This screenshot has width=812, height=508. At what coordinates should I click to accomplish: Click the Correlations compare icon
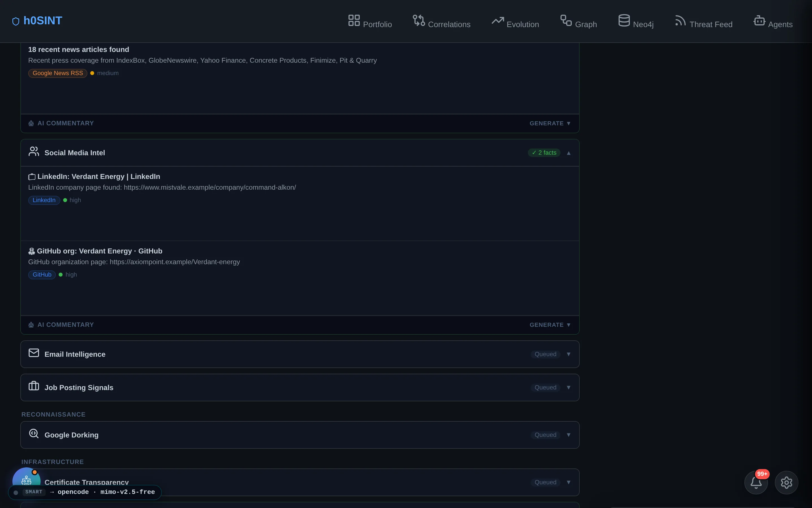(x=419, y=20)
